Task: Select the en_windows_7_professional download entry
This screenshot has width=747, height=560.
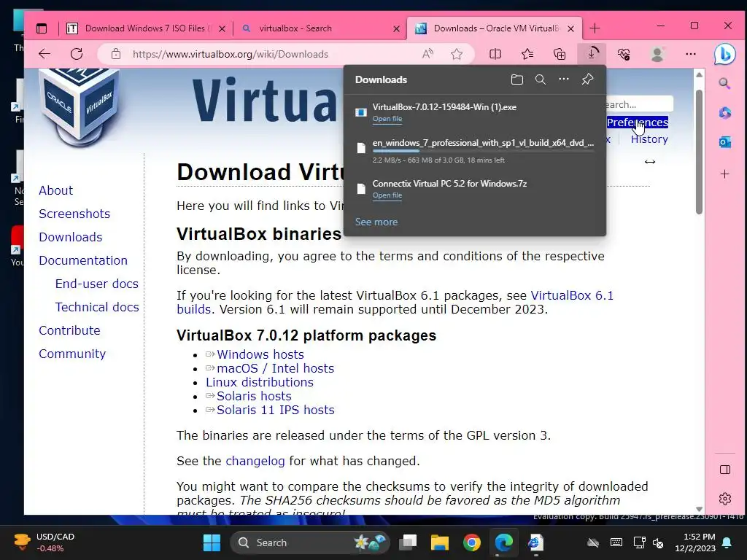Action: (x=474, y=151)
